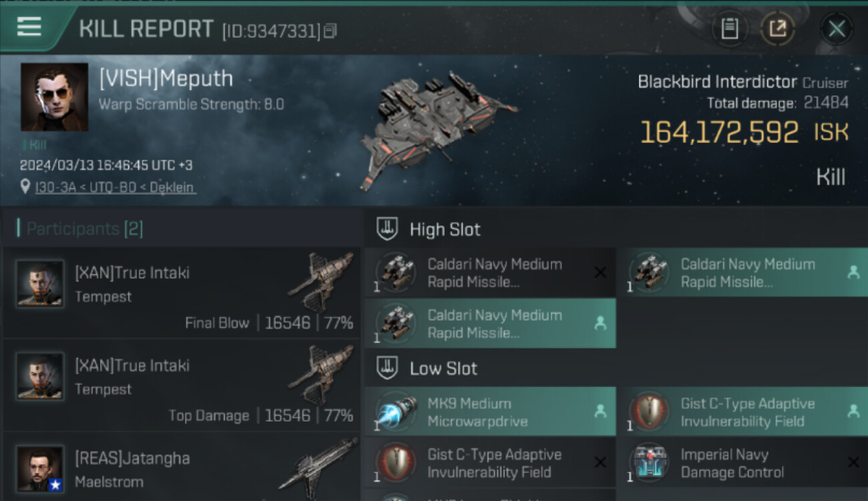Screen dimensions: 868x501
Task: Select True Intaki Final Blow entry
Action: pos(182,293)
